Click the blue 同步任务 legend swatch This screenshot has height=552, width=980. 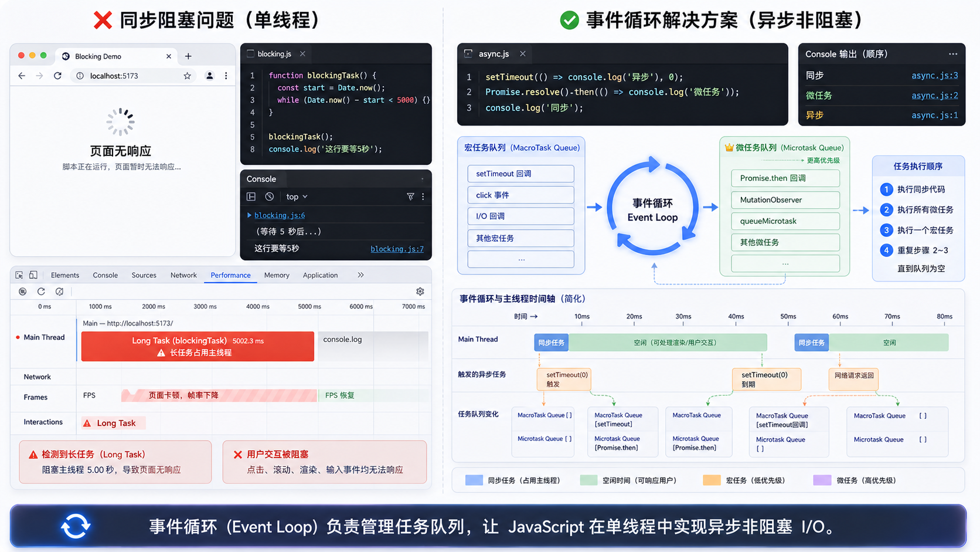coord(474,480)
